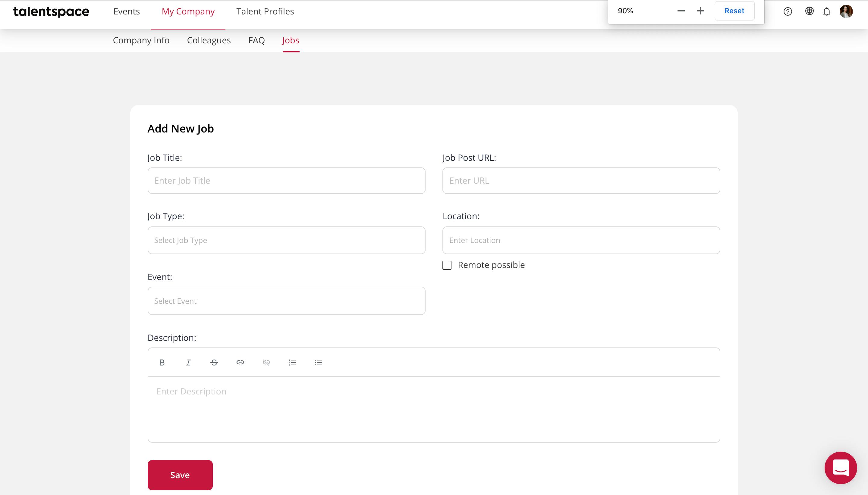The width and height of the screenshot is (868, 495).
Task: Save the new job
Action: [x=180, y=475]
